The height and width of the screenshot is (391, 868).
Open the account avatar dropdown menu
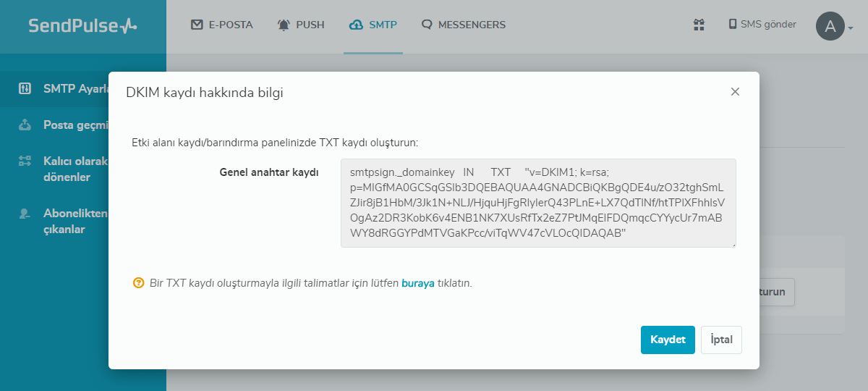click(835, 27)
